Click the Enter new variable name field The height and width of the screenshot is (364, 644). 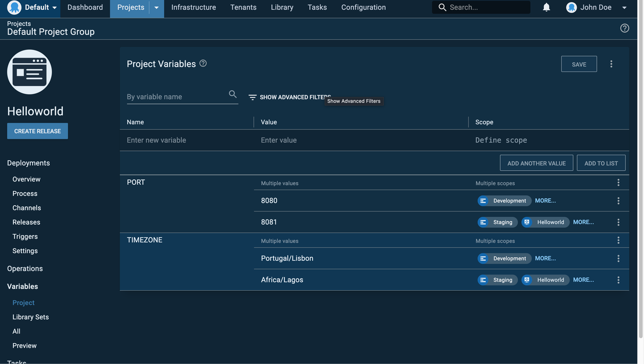(186, 140)
